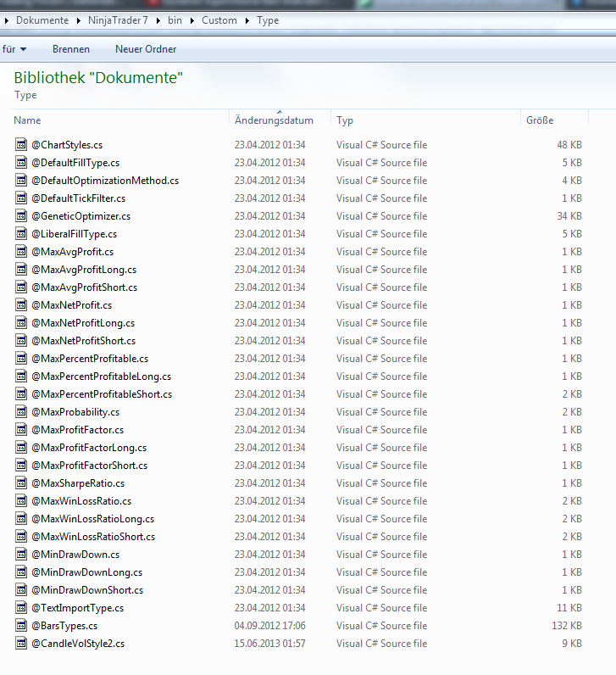Image resolution: width=616 pixels, height=675 pixels.
Task: Click the @ChartStyles.cs file icon
Action: click(x=21, y=145)
